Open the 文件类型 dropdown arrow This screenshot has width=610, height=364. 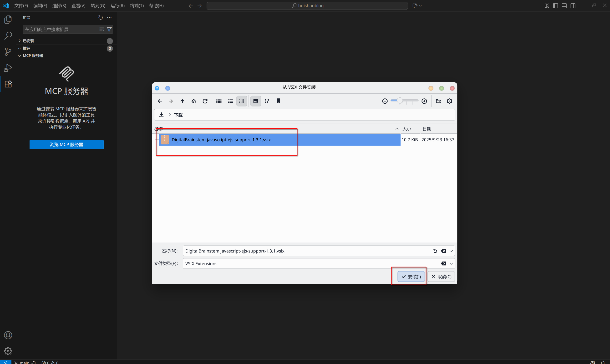click(x=451, y=263)
